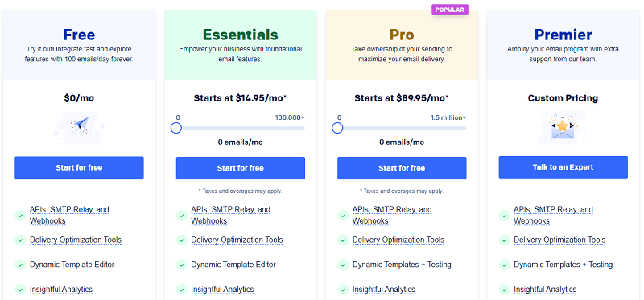644x300 pixels.
Task: Click the paper plane illustration under Free plan
Action: click(79, 127)
